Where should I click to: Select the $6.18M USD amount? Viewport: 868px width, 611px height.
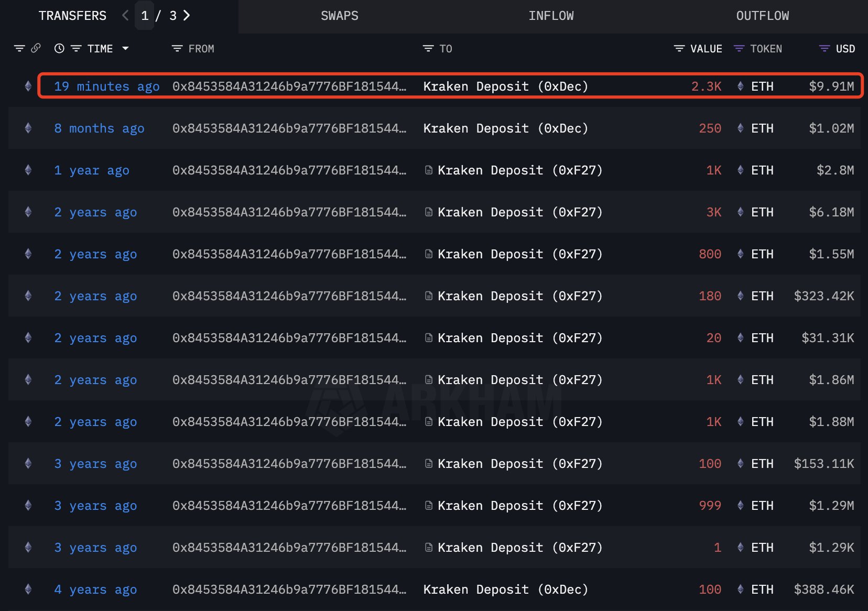point(831,212)
